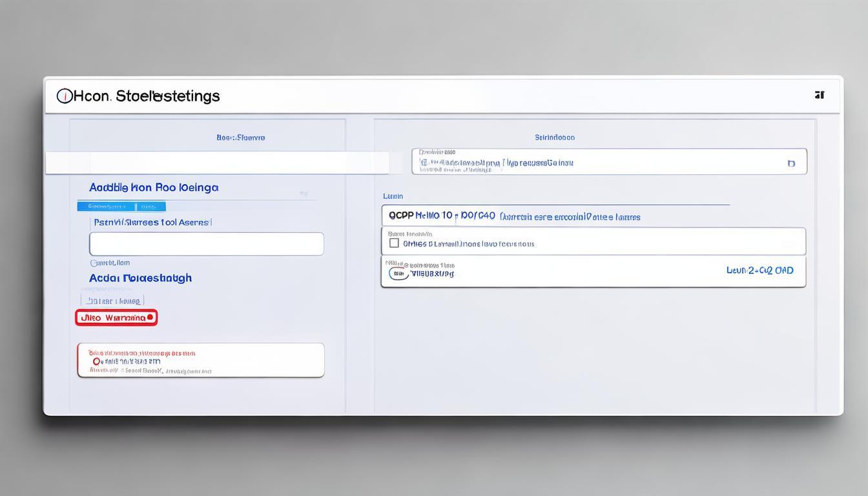Click the small outlined button above the Warning button

pos(112,301)
